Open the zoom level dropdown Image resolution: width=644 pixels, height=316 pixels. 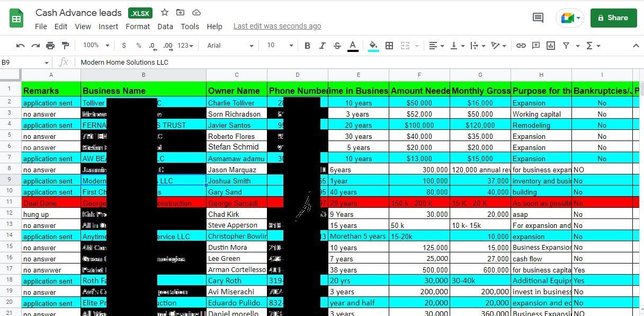(x=96, y=46)
